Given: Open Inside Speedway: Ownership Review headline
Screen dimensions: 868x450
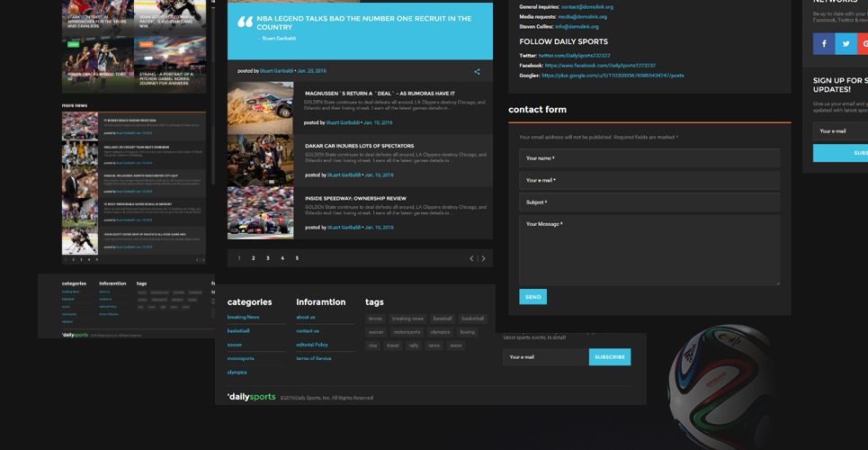Looking at the screenshot, I should (x=355, y=198).
